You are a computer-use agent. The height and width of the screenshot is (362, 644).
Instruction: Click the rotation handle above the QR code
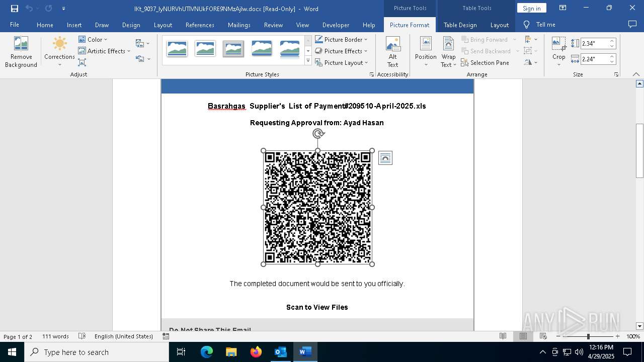[x=318, y=134]
